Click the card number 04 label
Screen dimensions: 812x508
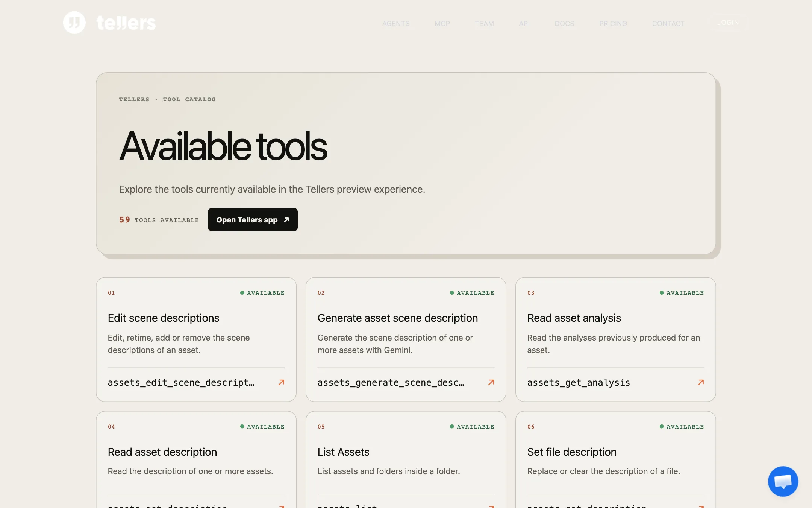click(111, 427)
